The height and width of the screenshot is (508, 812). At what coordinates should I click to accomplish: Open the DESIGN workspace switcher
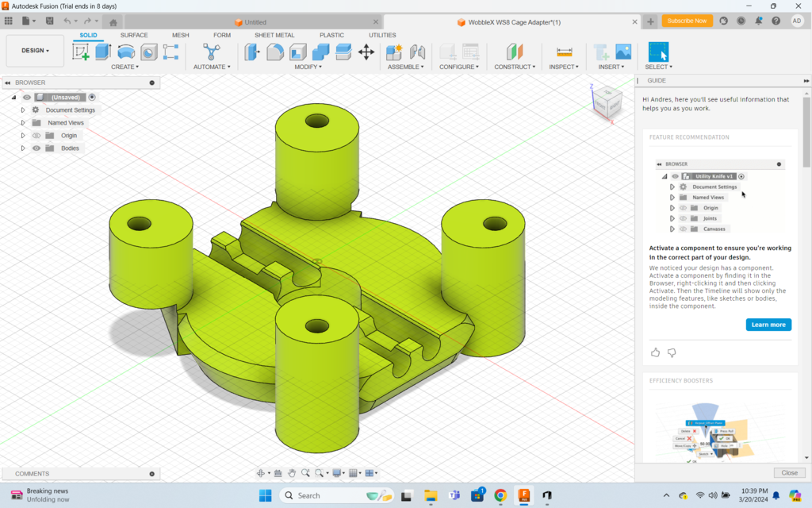(x=34, y=50)
